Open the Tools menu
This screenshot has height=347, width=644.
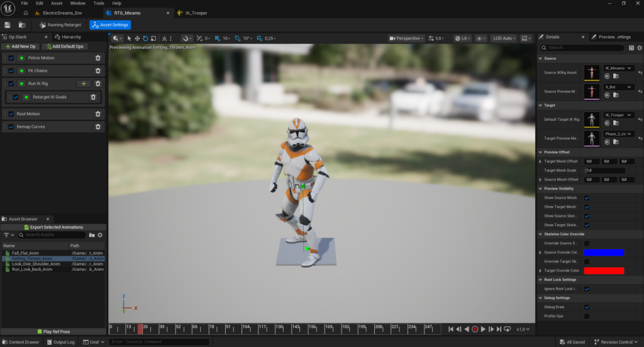click(x=99, y=3)
